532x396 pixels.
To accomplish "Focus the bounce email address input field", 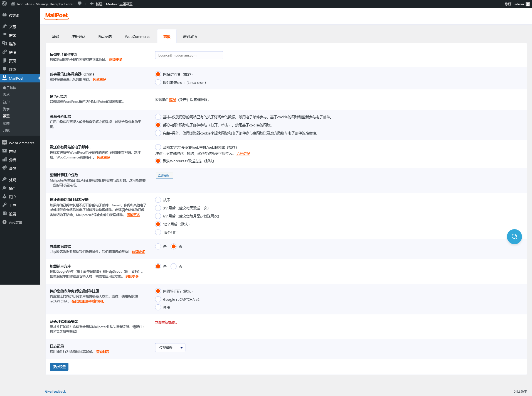I will coord(189,55).
